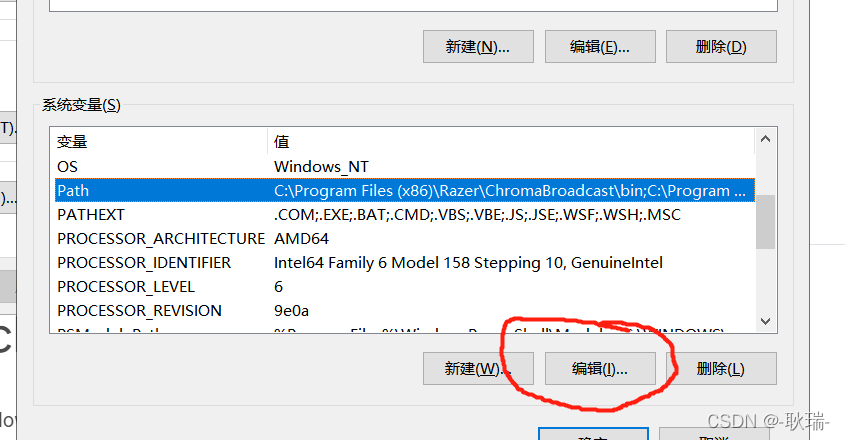This screenshot has height=440, width=845.
Task: Select the PROCESSOR_ARCHITECTURE variable row
Action: click(x=405, y=238)
